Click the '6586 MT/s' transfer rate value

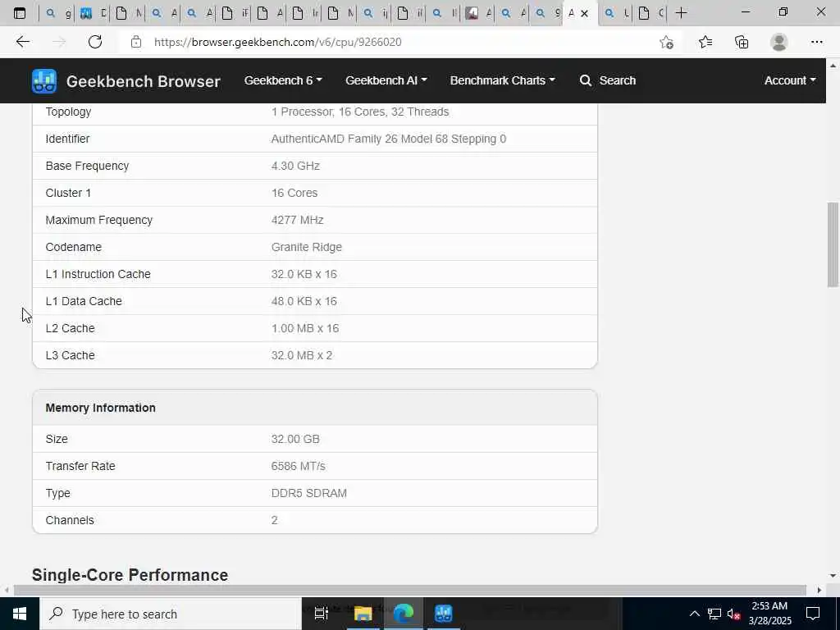click(298, 466)
